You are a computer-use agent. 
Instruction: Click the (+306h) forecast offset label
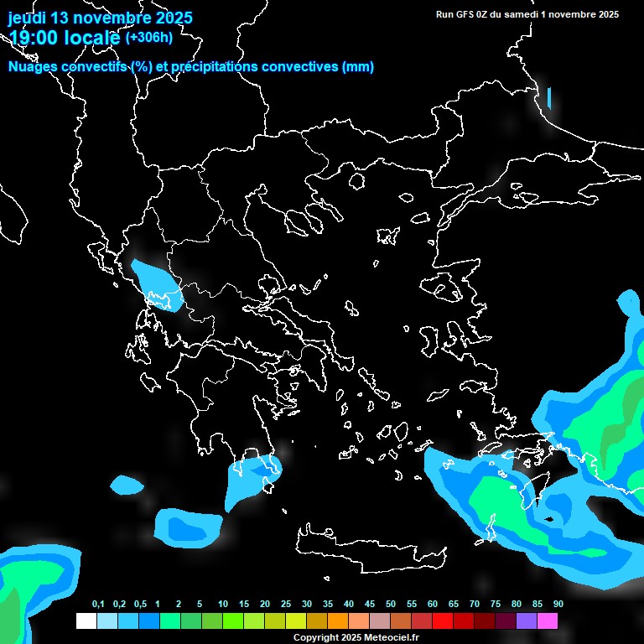(x=148, y=37)
